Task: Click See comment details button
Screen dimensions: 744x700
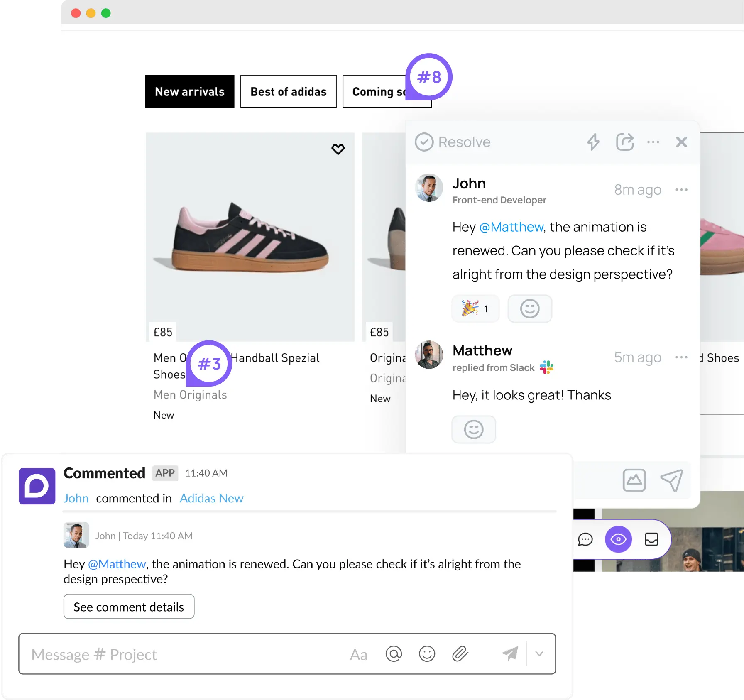Action: [129, 607]
